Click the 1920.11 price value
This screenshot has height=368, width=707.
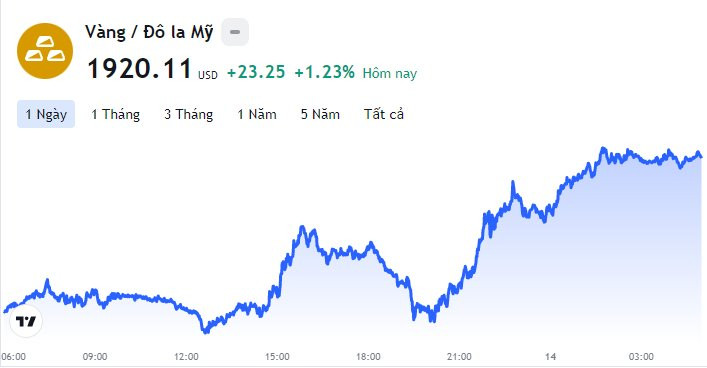(139, 69)
